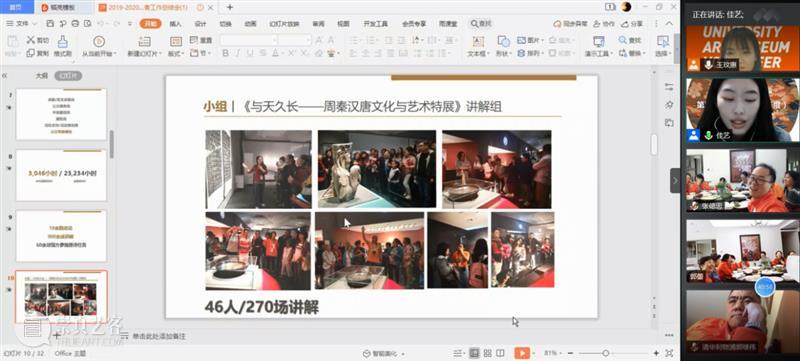Open the Animation (动画) ribbon tab
Viewport: 800px width, 361px height.
(250, 23)
